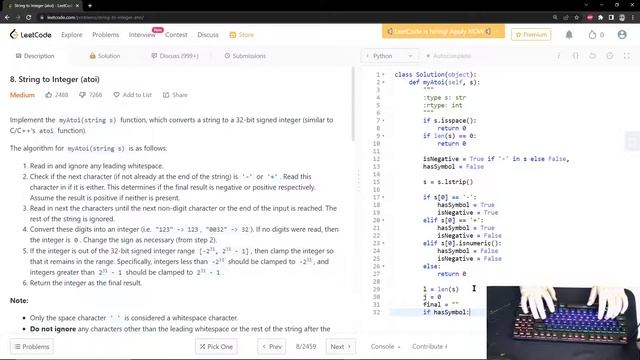Expand the Console panel
The image size is (640, 360).
point(385,347)
